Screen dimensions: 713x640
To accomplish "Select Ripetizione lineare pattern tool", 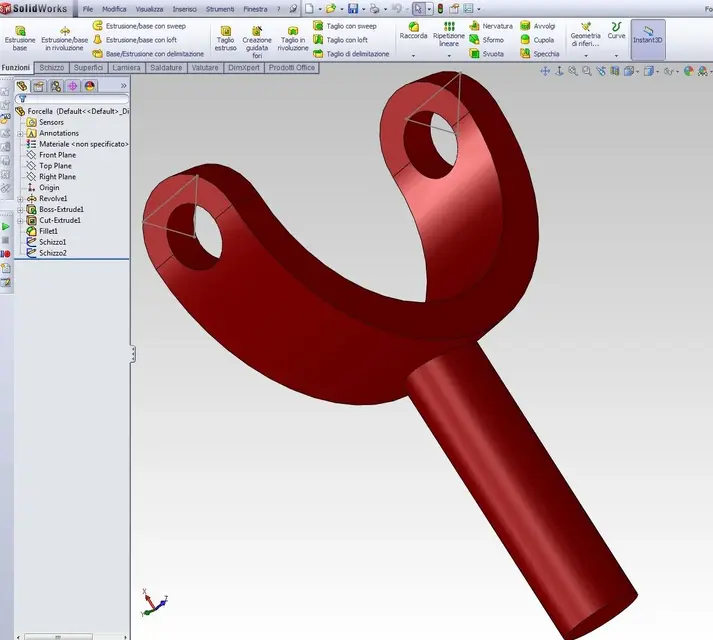I will (449, 34).
